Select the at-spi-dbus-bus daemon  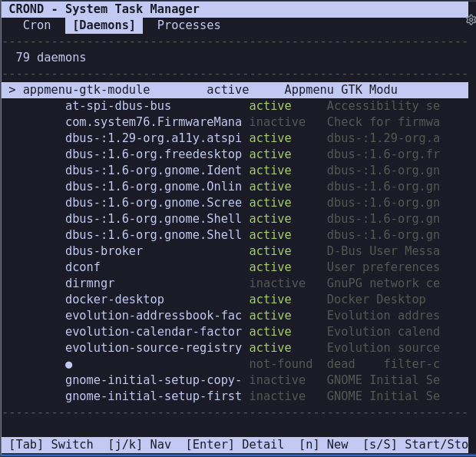click(x=117, y=106)
